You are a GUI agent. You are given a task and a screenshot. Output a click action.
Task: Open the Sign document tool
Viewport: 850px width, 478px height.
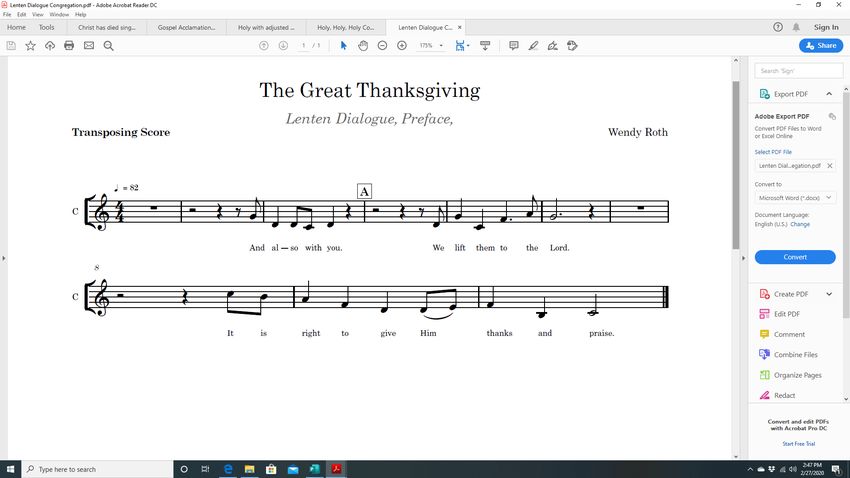(552, 46)
